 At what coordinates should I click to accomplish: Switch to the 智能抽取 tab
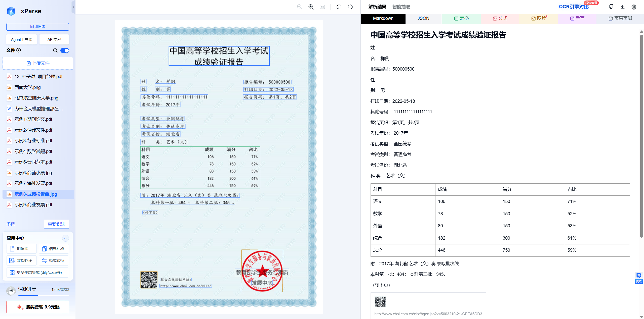[x=401, y=7]
